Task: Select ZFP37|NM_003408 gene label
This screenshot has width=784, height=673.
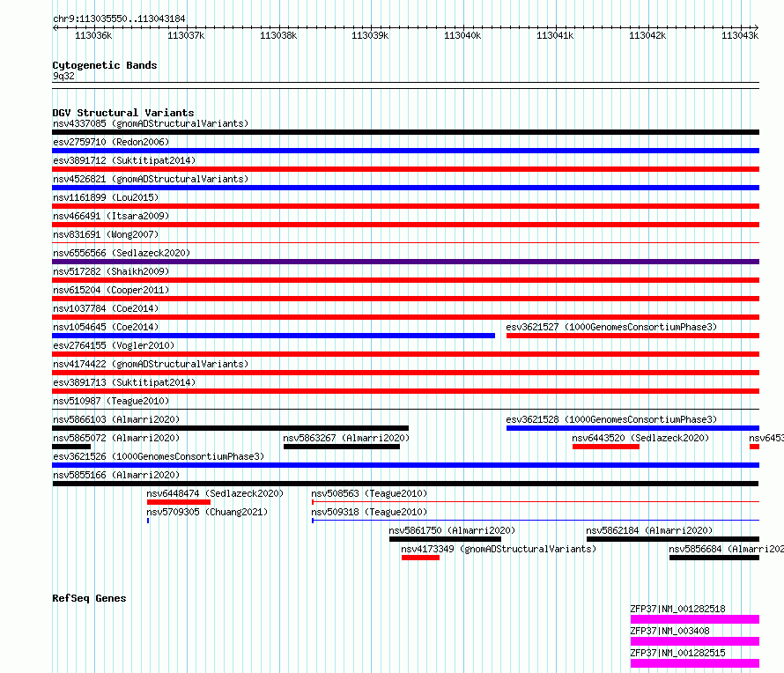Action: 669,631
